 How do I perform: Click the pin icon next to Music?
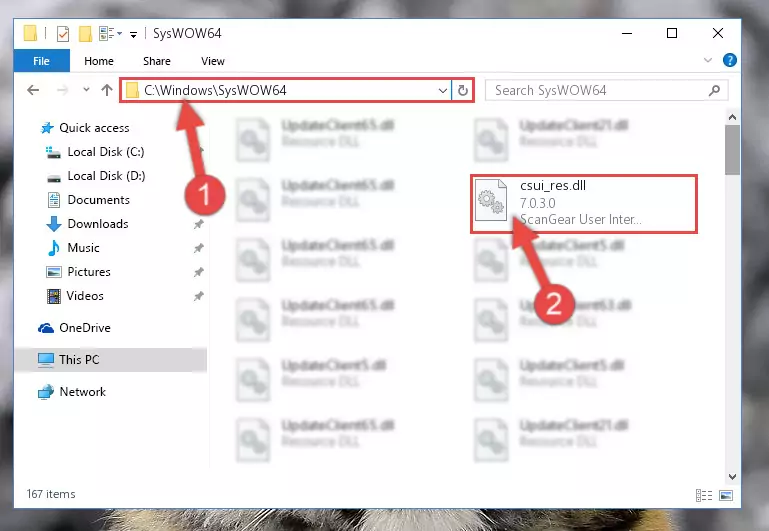pos(198,249)
